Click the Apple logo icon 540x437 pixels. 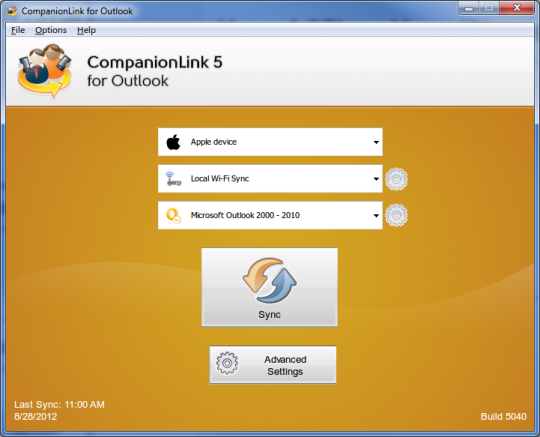tap(174, 142)
